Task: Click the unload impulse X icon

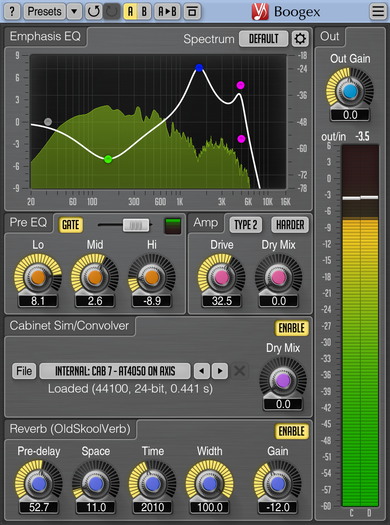Action: point(240,371)
